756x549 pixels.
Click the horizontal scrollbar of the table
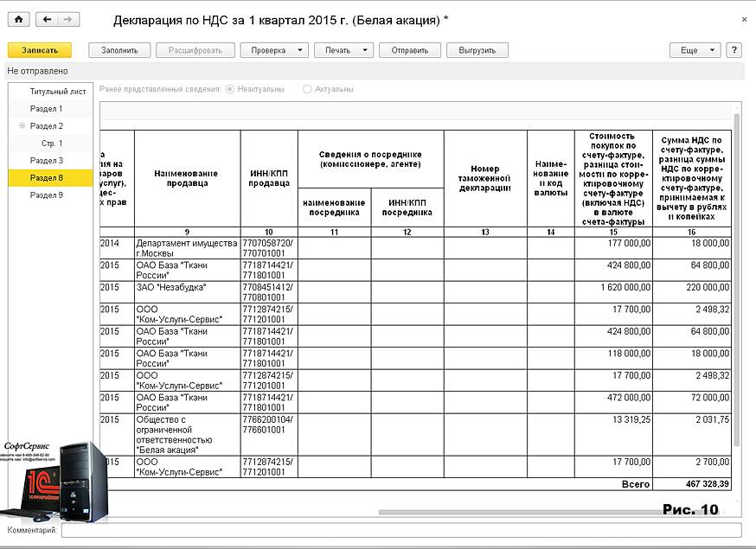[x=549, y=513]
